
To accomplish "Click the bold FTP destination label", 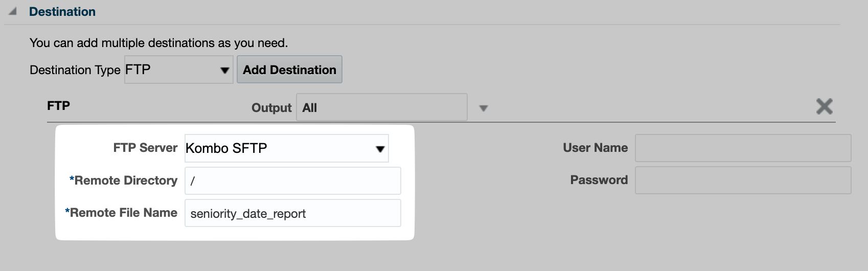I will (58, 106).
